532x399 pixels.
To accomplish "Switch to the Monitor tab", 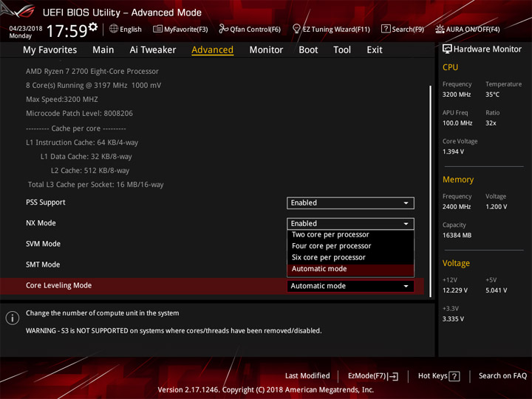I will (x=266, y=50).
